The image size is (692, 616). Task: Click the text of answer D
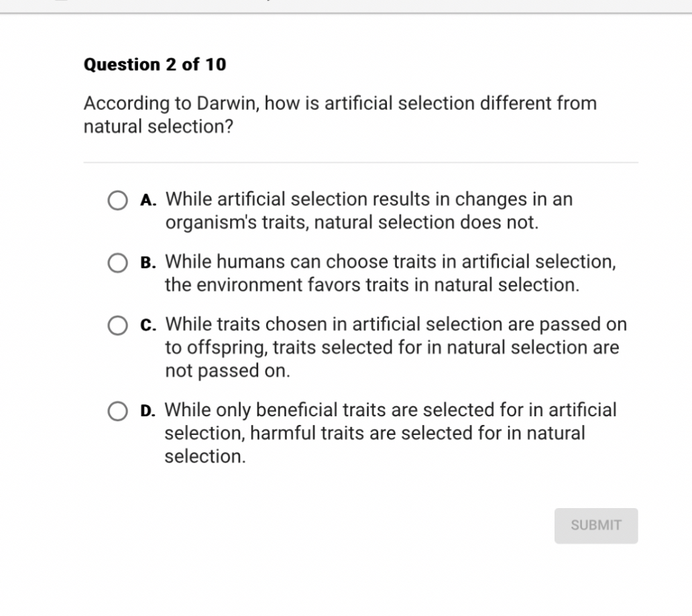click(389, 433)
